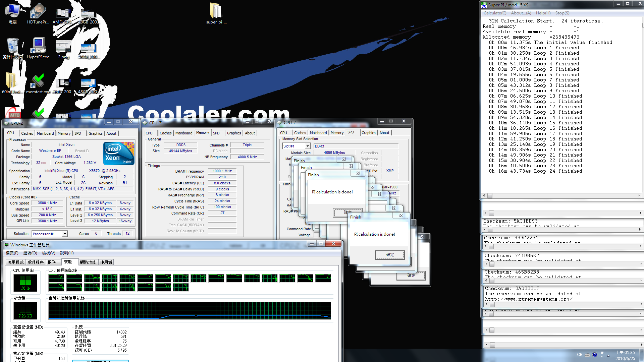Confirm 確定 in front PI done dialog
Screen dimensions: 644x362
(390, 255)
